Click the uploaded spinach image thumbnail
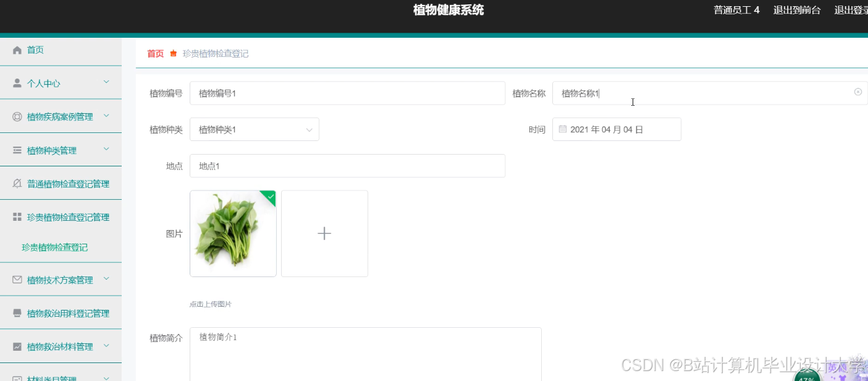The height and width of the screenshot is (381, 868). click(233, 233)
